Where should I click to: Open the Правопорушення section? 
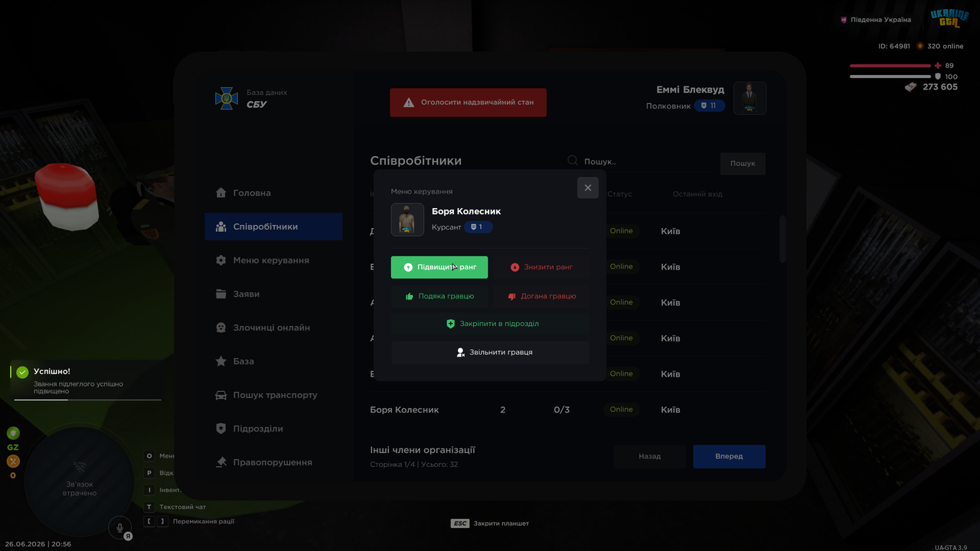click(273, 462)
